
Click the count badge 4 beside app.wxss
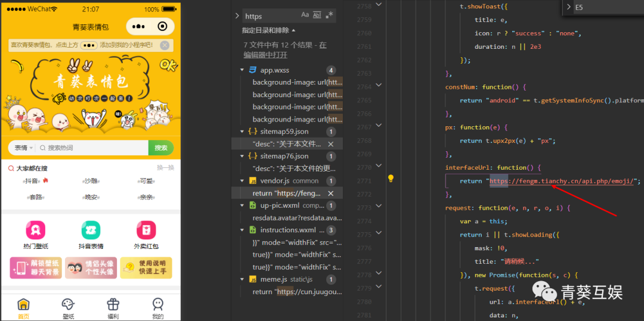[x=330, y=70]
